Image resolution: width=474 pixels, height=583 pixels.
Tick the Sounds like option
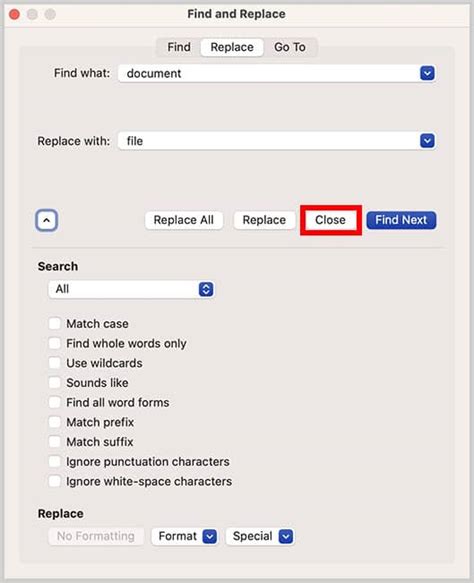point(55,383)
